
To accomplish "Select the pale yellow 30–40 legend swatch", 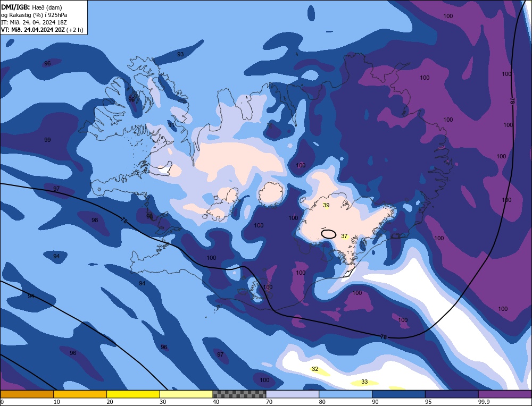I will coord(186,394).
